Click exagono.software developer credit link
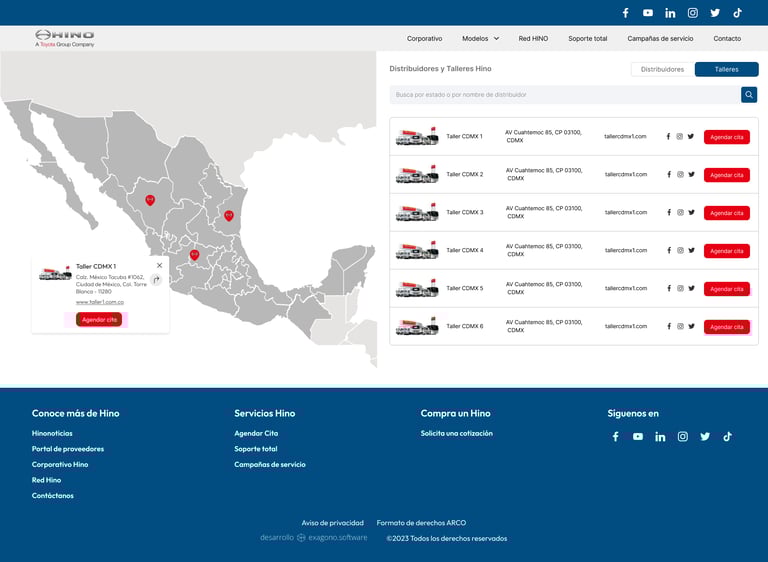 (x=337, y=538)
